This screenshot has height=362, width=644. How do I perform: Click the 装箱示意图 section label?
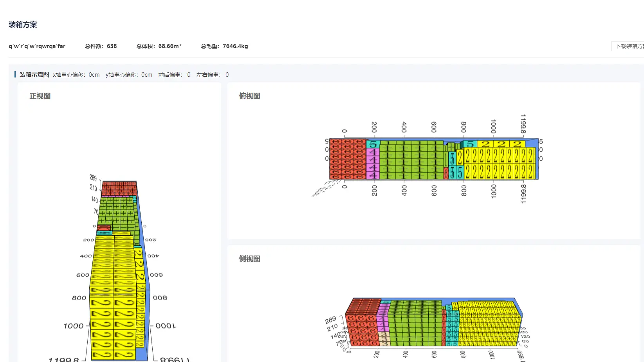point(34,75)
